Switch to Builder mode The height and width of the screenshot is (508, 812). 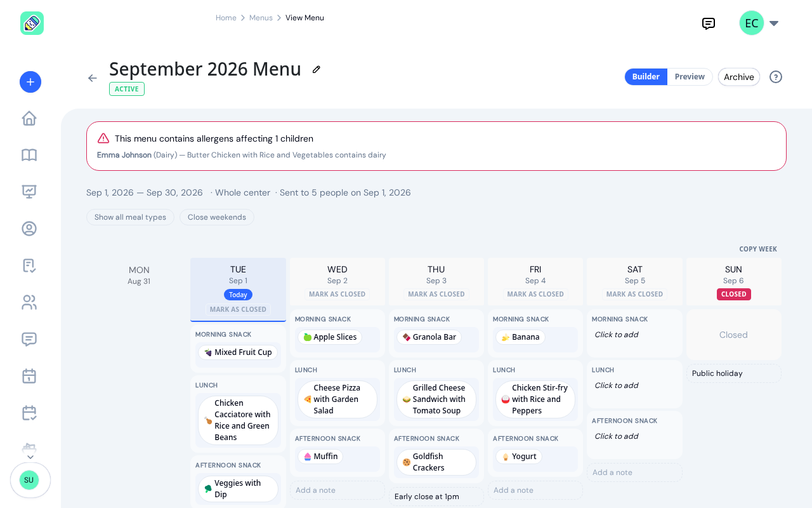tap(646, 77)
